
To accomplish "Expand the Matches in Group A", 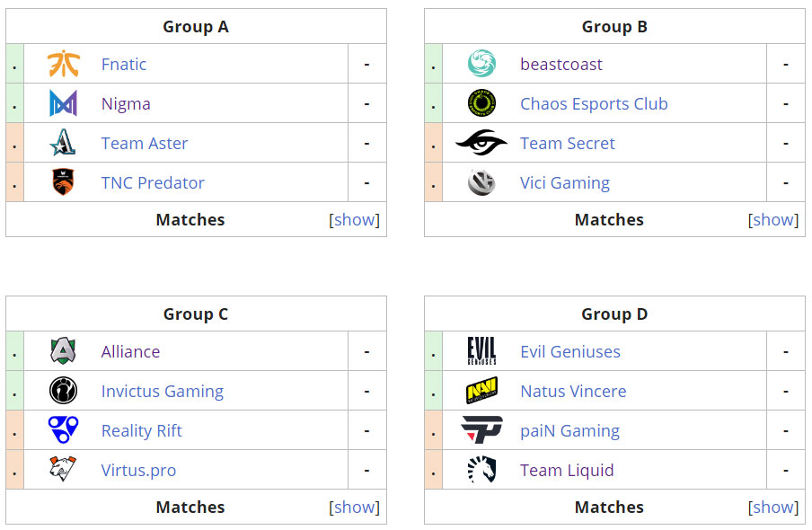I will click(355, 219).
